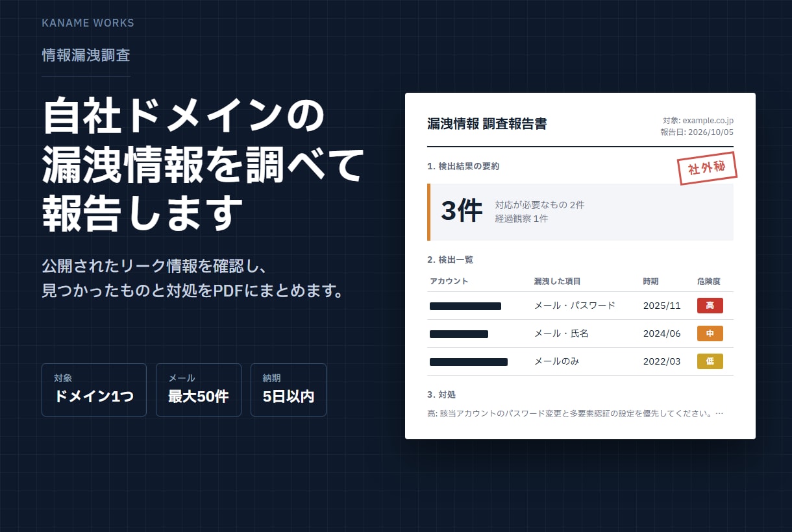792x532 pixels.
Task: Click the redacted account in the 2022/03 row
Action: point(469,362)
